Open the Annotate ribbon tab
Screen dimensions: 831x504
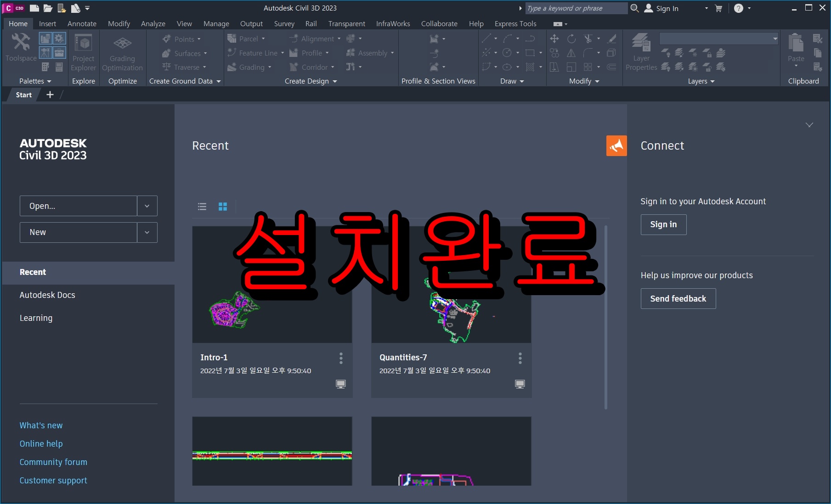(82, 23)
